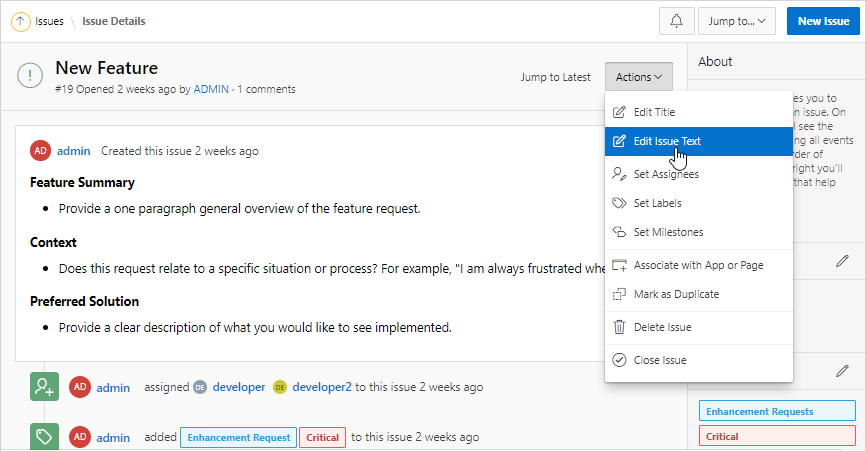This screenshot has width=866, height=452.
Task: Click the issue status exclamation icon
Action: click(x=31, y=76)
